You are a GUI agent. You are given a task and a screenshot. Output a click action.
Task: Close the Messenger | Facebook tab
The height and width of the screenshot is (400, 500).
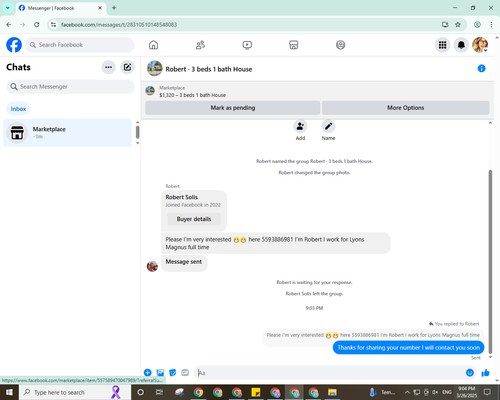100,8
